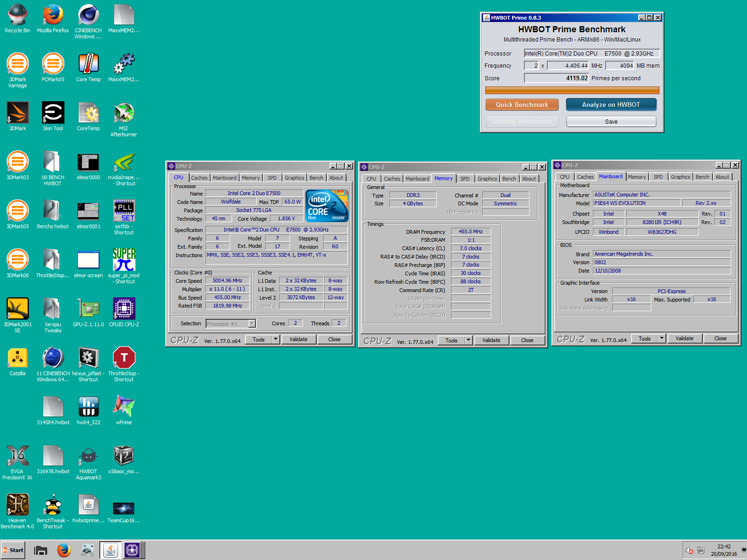Image resolution: width=747 pixels, height=560 pixels.
Task: Click Core Speed value 5004.96 MHz
Action: point(228,280)
